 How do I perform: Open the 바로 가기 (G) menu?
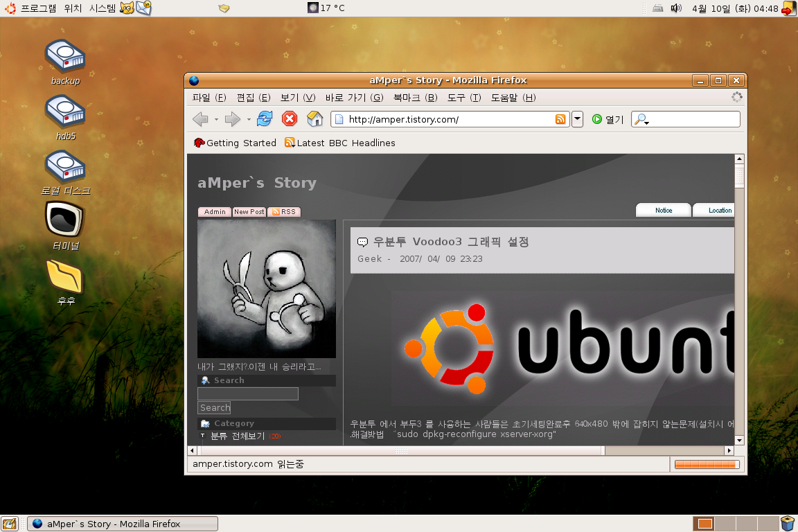354,97
